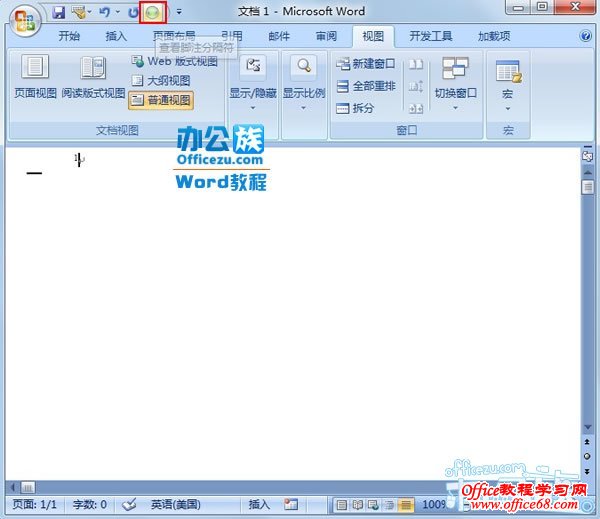Image resolution: width=600 pixels, height=519 pixels.
Task: Click proofing check icon in status bar
Action: (129, 504)
